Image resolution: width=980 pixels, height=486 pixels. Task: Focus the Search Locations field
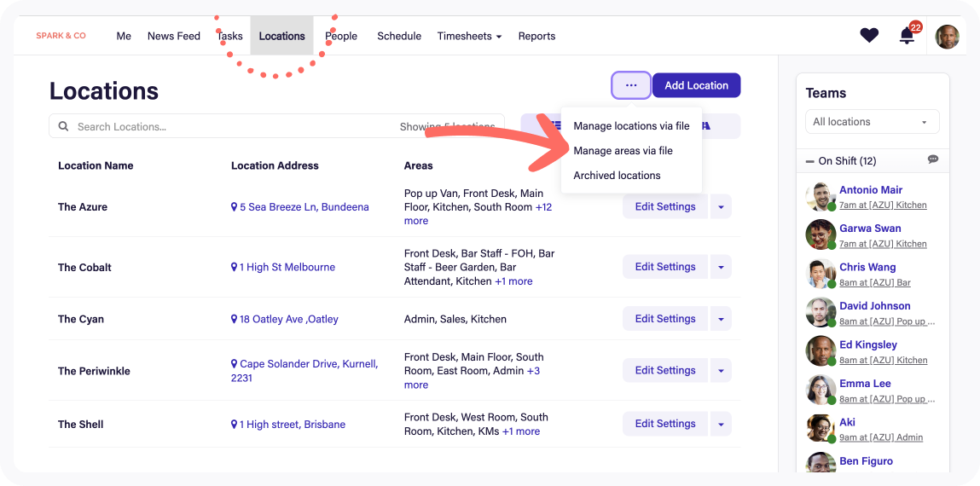[x=230, y=126]
